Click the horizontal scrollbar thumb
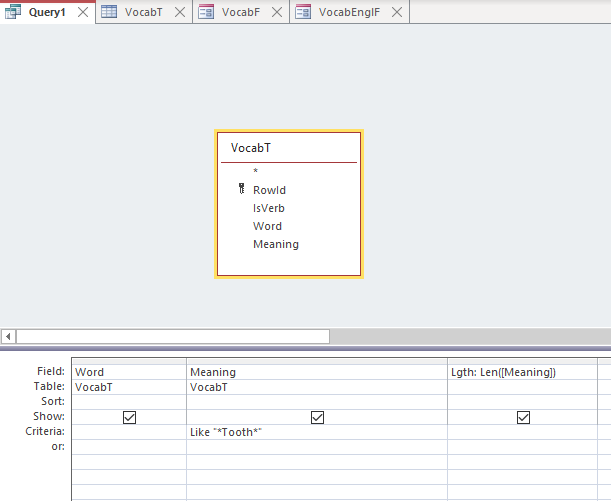The height and width of the screenshot is (501, 611). tap(173, 336)
